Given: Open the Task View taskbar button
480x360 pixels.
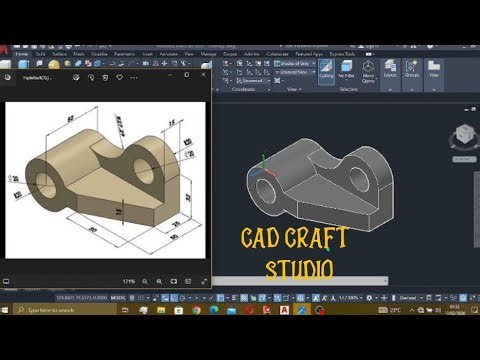Looking at the screenshot, I should (x=125, y=310).
